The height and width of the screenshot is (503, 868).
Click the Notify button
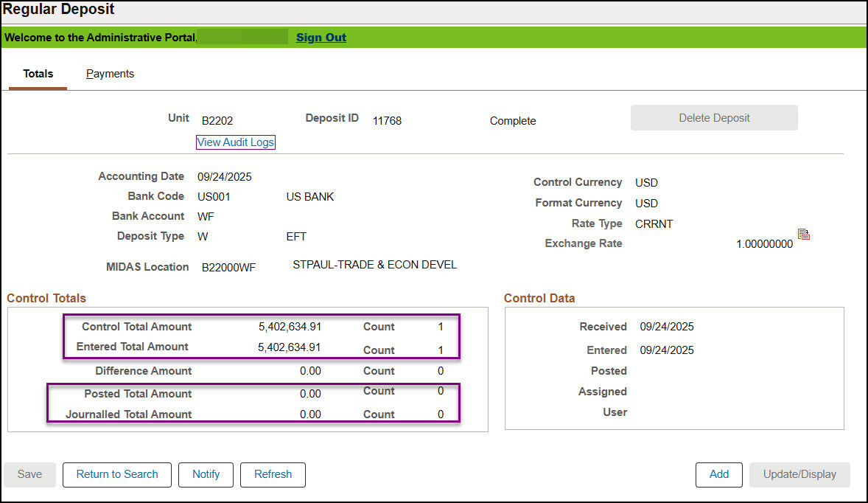coord(206,474)
